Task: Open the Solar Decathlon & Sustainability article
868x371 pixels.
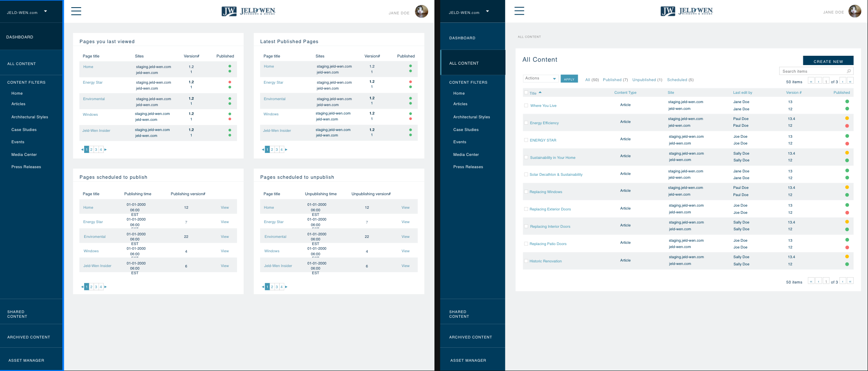Action: (556, 175)
